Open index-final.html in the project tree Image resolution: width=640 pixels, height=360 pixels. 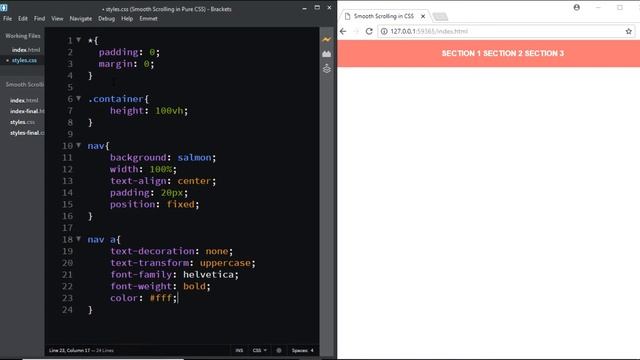pos(27,111)
